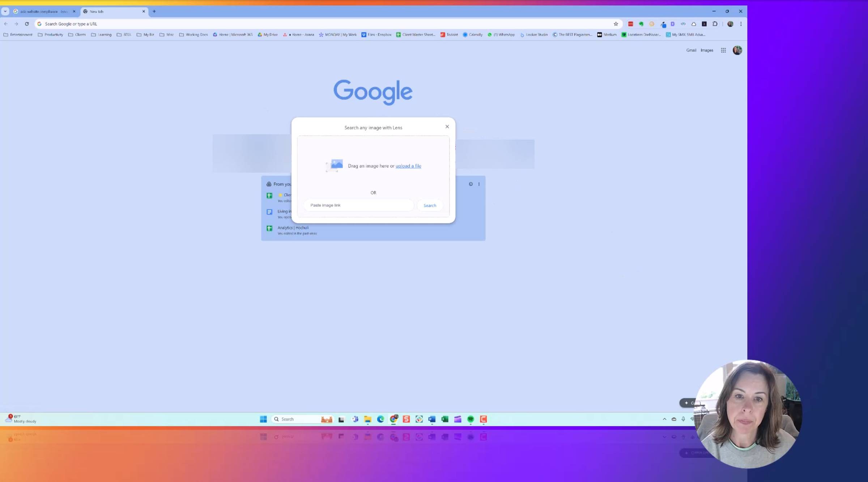Open Chrome from the taskbar

393,419
